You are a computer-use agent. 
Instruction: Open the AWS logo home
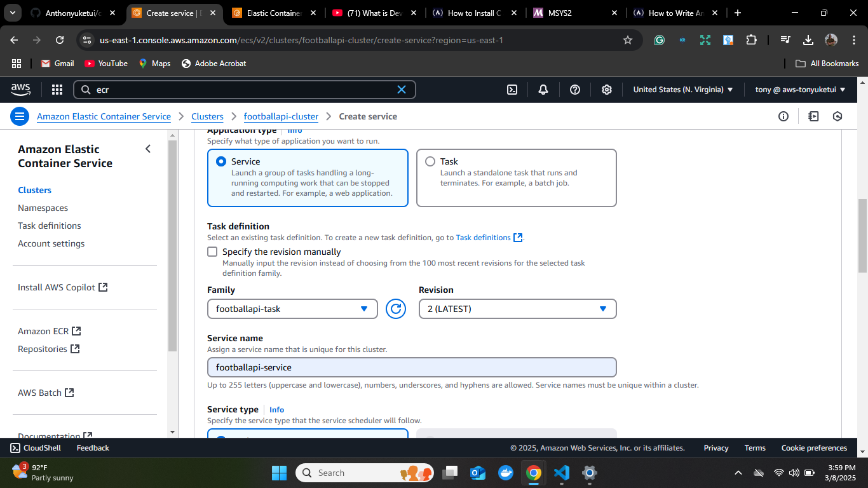click(21, 90)
